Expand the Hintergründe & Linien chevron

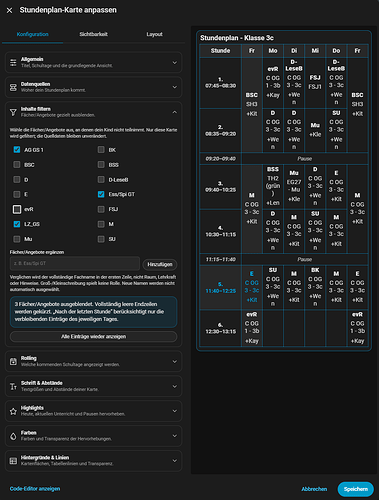coord(174,461)
